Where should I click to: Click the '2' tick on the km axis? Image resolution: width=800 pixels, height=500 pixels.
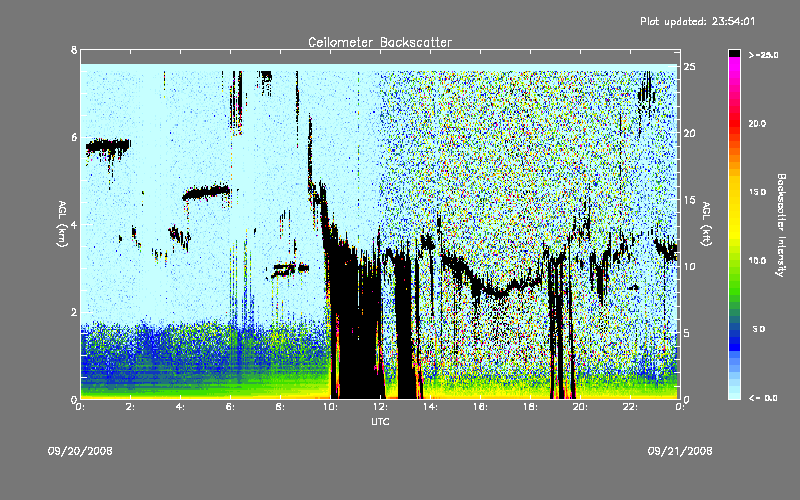click(74, 312)
